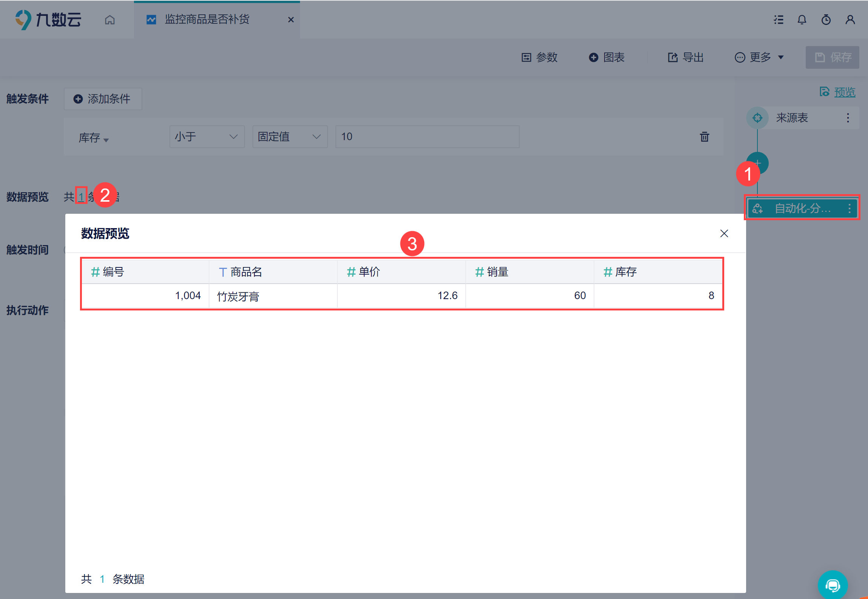Open the timer schedule icon
This screenshot has width=868, height=599.
click(x=826, y=20)
